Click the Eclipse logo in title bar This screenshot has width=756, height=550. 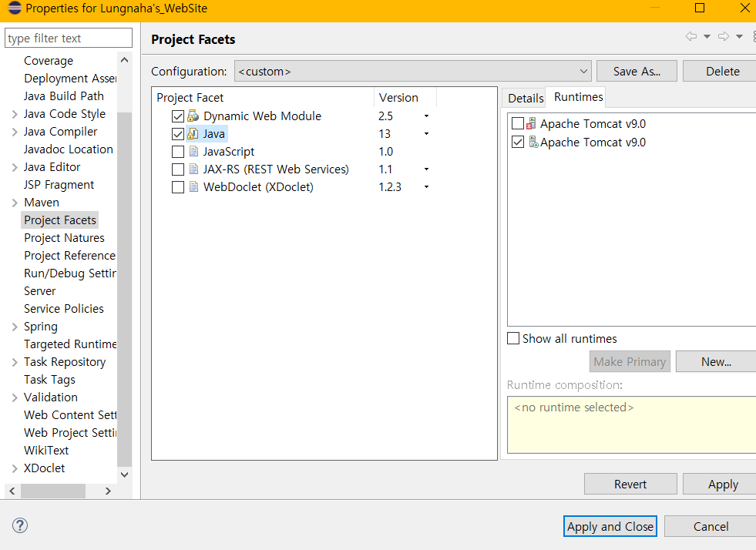click(15, 8)
